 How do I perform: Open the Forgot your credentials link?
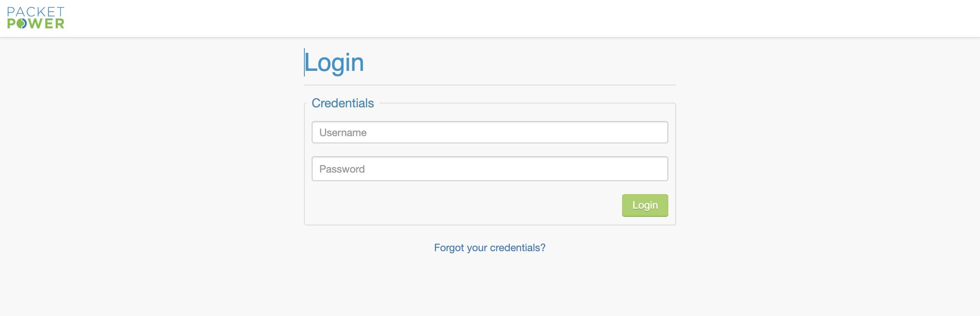click(490, 248)
